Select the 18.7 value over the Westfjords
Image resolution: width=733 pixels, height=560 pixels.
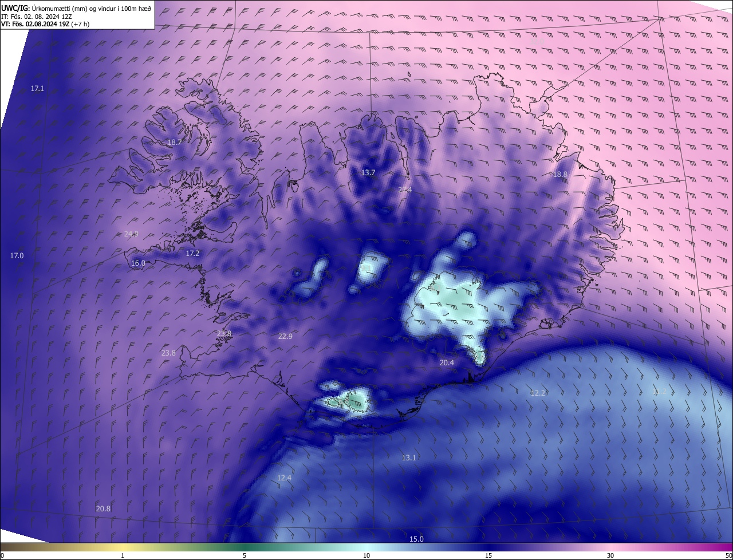175,142
